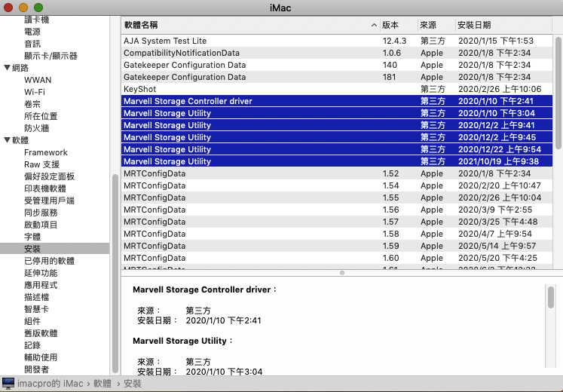This screenshot has height=392, width=563.
Task: Select MRTConfigData version 1.55 row
Action: point(337,198)
